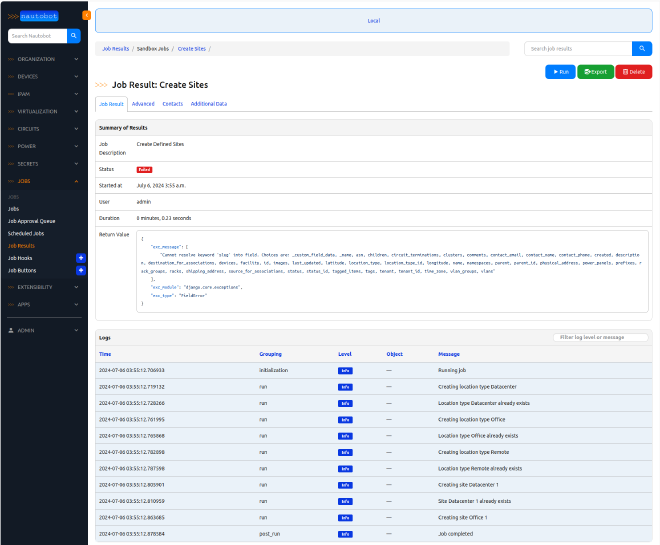Export the job result

(x=595, y=72)
